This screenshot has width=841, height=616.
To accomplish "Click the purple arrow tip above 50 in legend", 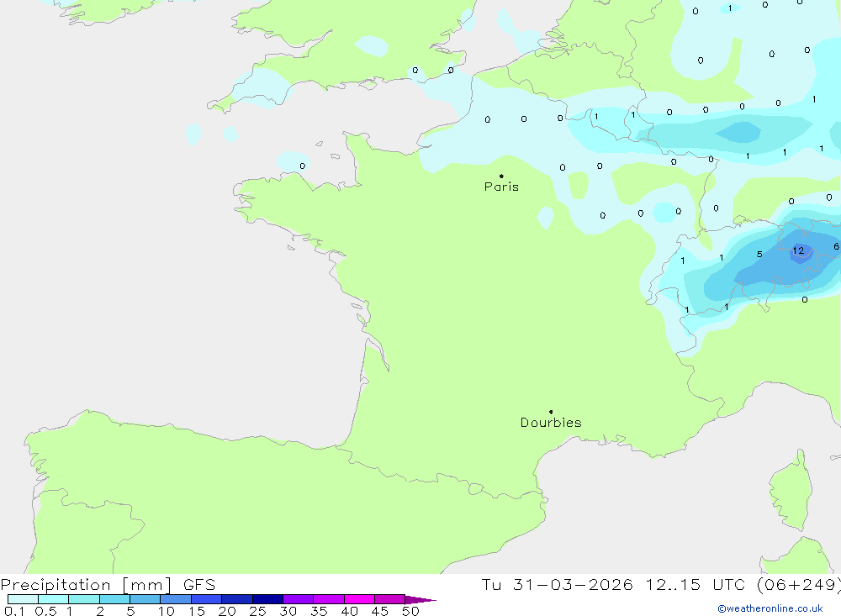I will (x=420, y=600).
